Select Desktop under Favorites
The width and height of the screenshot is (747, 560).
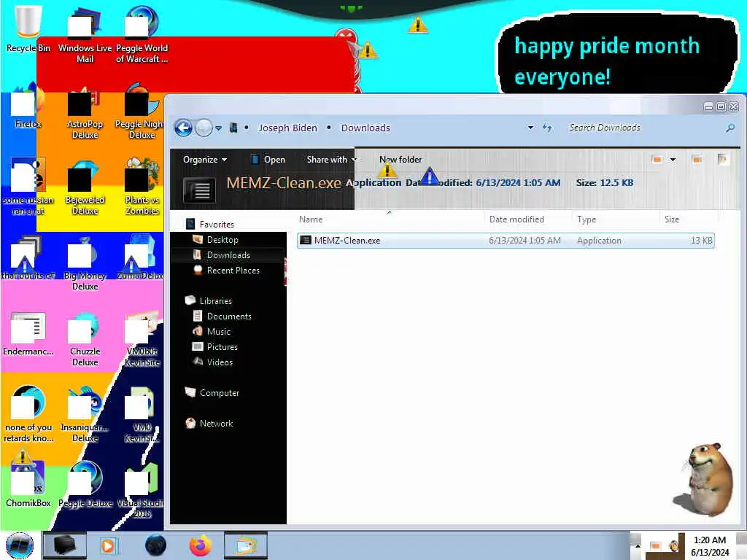pyautogui.click(x=215, y=239)
